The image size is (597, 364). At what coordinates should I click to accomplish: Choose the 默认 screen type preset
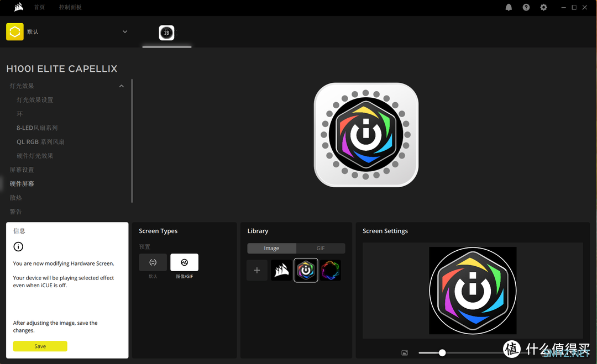click(x=153, y=262)
